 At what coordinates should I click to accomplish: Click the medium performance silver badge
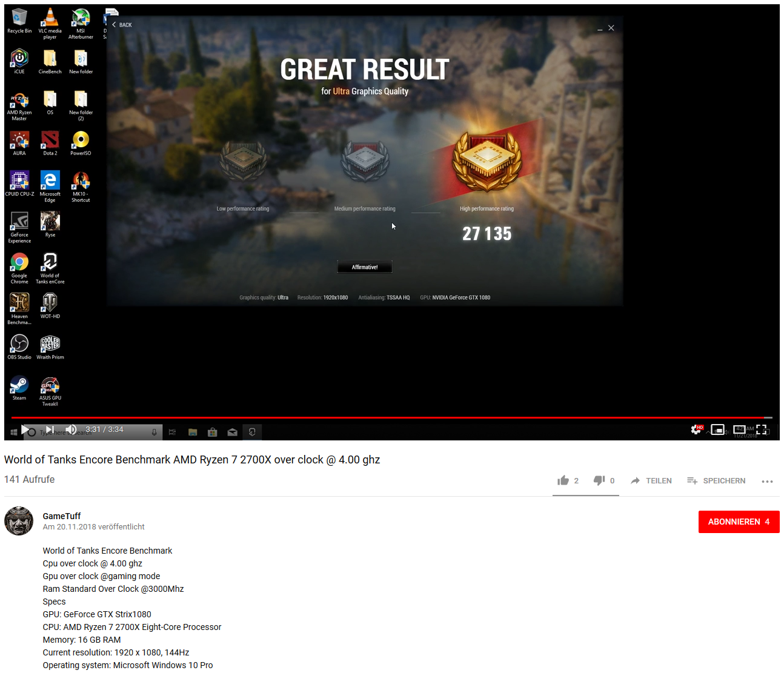point(365,161)
